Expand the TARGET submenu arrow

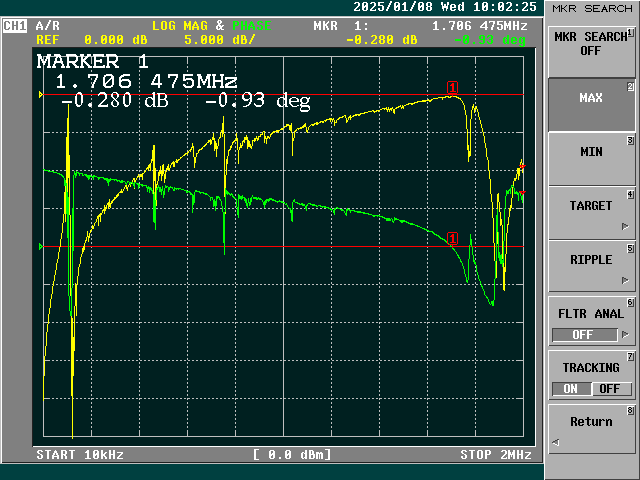click(x=626, y=226)
